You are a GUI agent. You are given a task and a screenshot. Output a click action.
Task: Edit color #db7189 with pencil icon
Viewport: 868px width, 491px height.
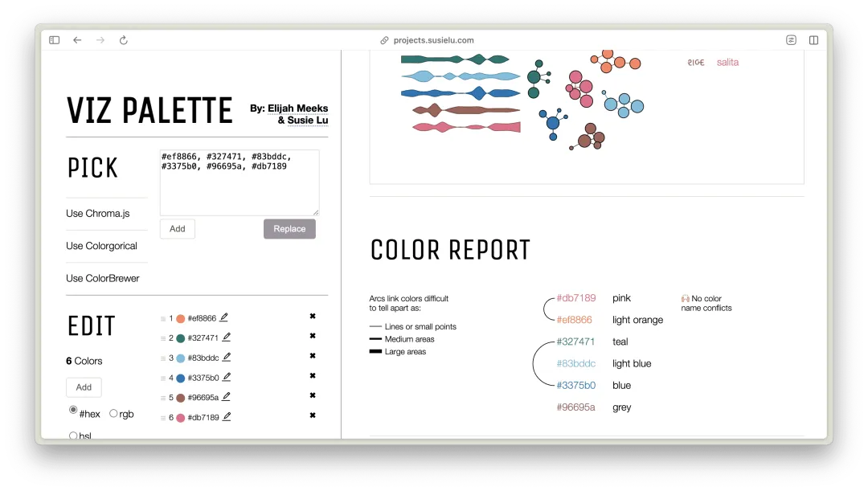point(227,417)
